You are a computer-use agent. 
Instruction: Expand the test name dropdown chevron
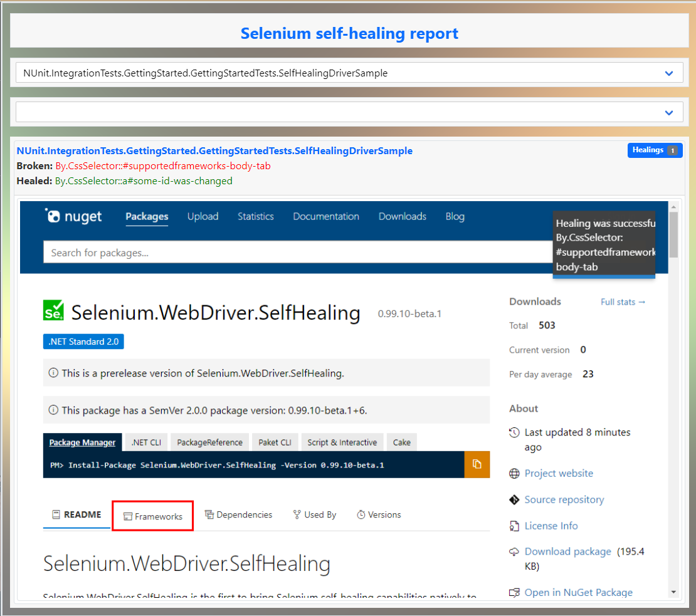click(669, 73)
